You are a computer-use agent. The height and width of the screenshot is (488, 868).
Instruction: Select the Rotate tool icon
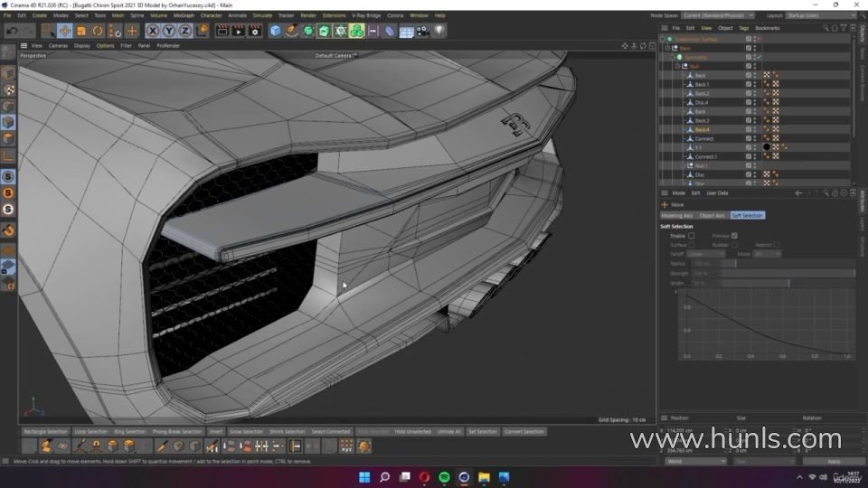coord(98,31)
